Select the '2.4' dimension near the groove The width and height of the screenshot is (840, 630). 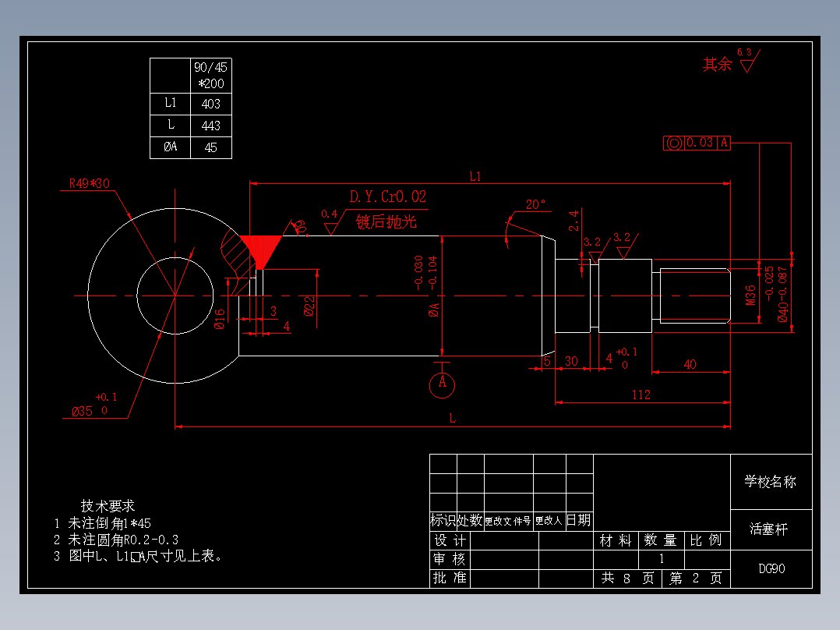[574, 221]
